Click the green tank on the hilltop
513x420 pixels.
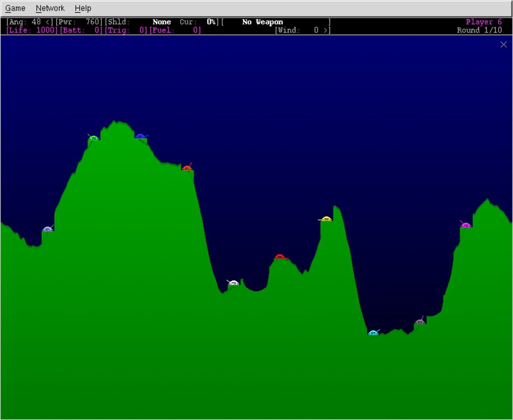94,138
